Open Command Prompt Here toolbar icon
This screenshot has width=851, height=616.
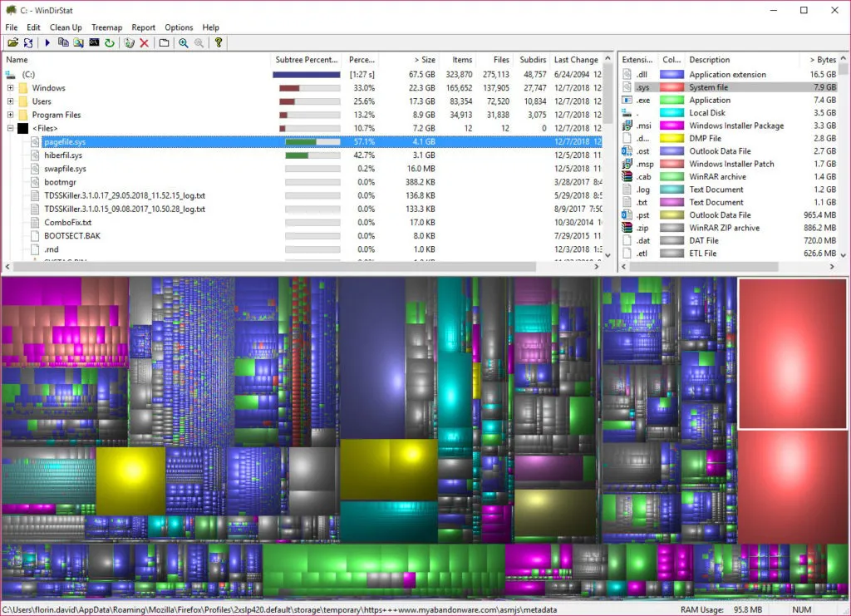pyautogui.click(x=95, y=42)
